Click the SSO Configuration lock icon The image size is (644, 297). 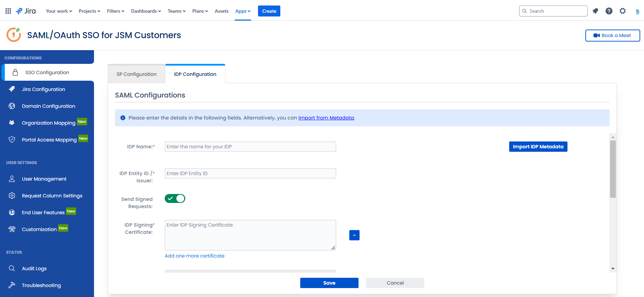pyautogui.click(x=15, y=72)
